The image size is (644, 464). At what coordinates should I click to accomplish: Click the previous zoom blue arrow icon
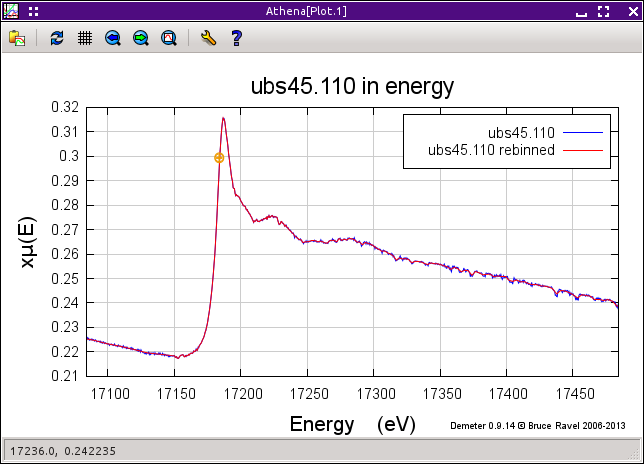point(113,38)
